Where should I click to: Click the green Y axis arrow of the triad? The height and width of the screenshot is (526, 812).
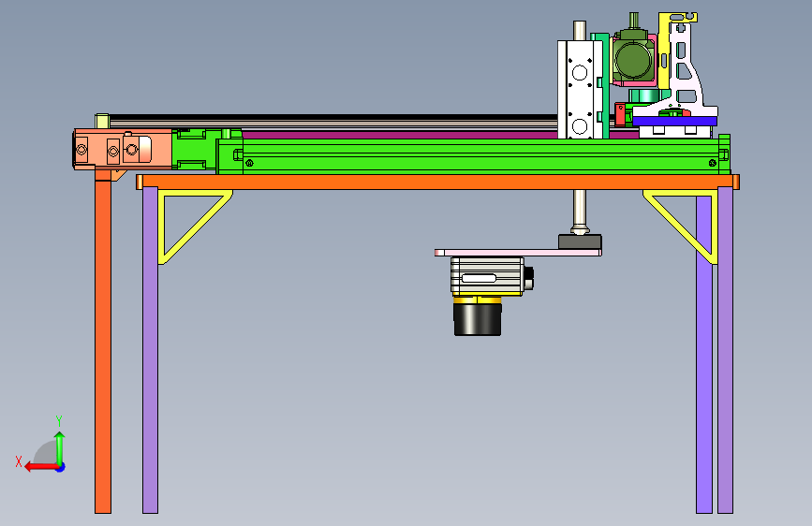click(60, 447)
